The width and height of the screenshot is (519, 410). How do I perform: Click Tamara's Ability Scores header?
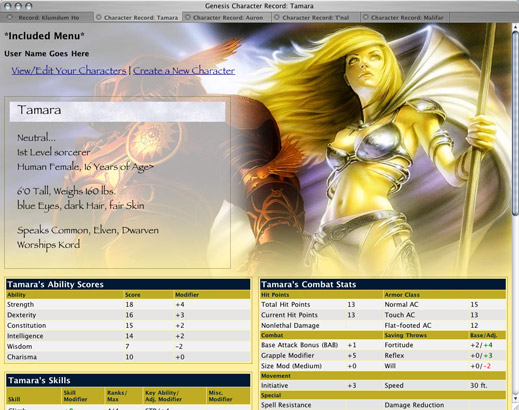pos(128,284)
